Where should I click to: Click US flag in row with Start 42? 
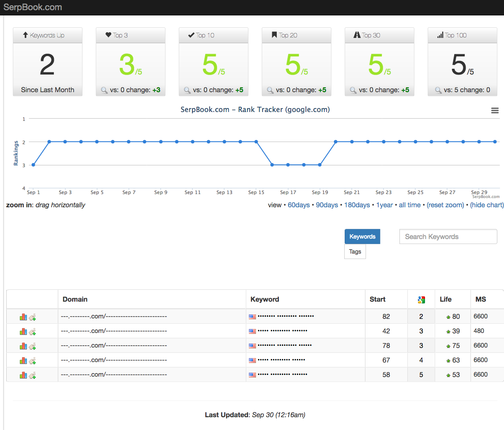pos(252,331)
